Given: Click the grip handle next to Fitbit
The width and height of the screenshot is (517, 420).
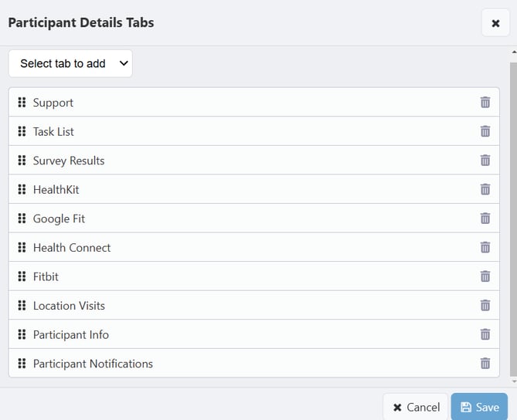Looking at the screenshot, I should coord(22,276).
